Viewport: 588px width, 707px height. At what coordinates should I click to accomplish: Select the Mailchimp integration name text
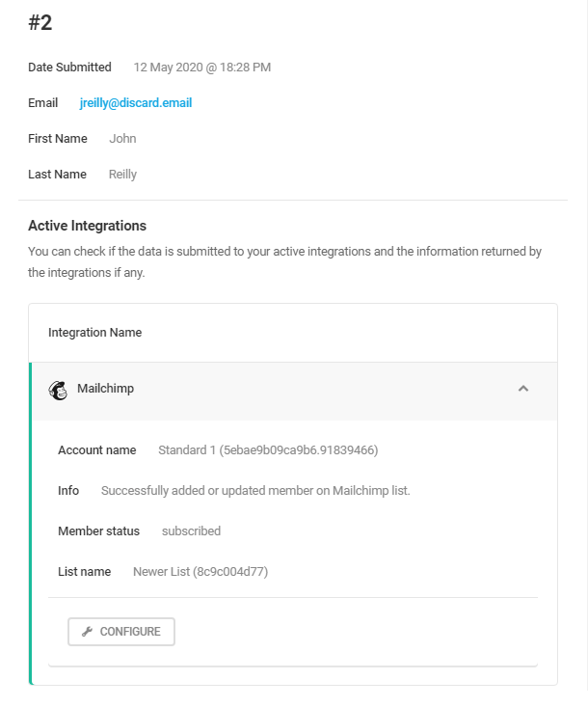point(105,388)
